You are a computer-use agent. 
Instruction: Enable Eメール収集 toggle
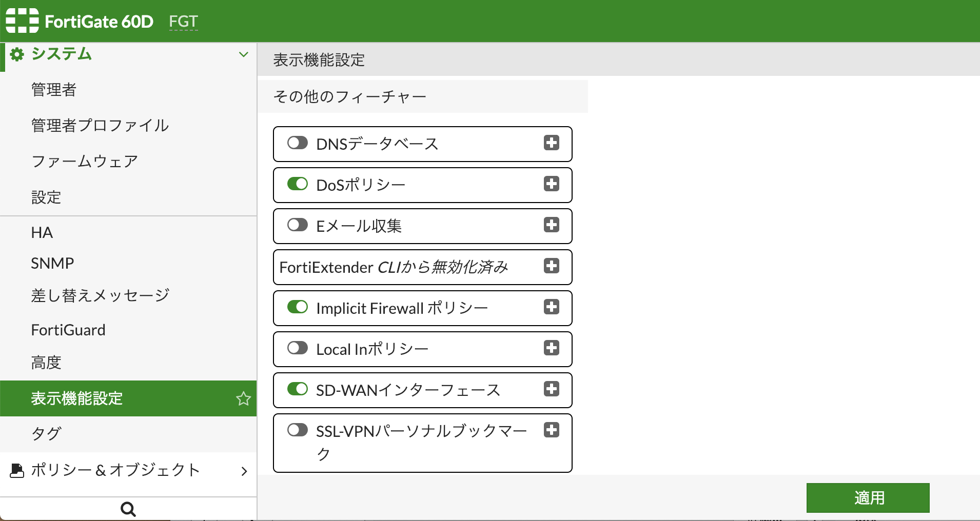298,225
